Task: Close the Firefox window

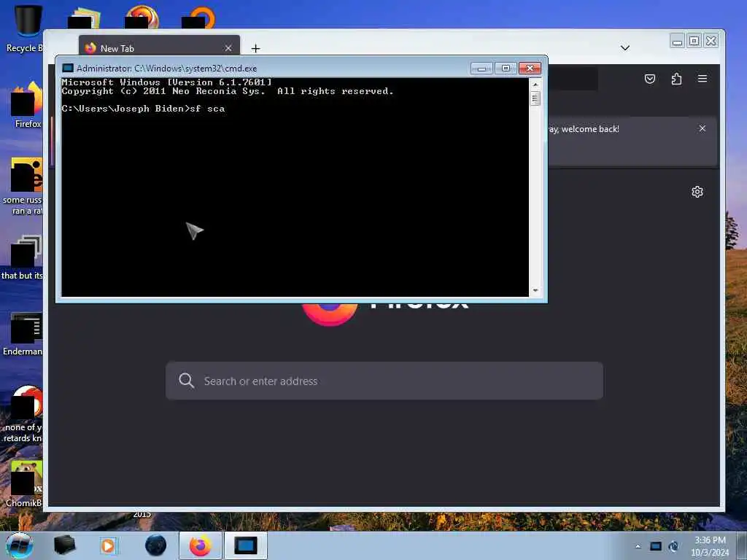Action: (711, 42)
